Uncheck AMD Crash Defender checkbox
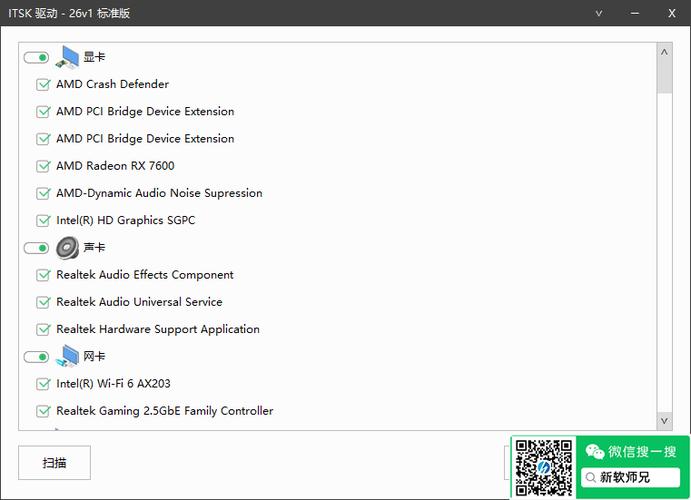The width and height of the screenshot is (691, 500). tap(43, 84)
